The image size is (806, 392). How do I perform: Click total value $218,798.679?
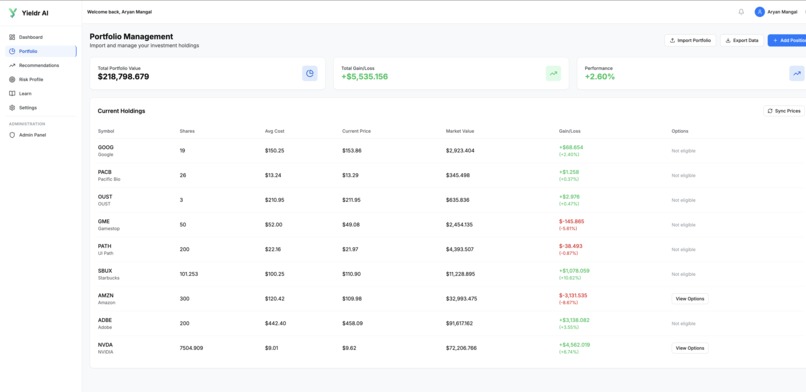(x=123, y=77)
